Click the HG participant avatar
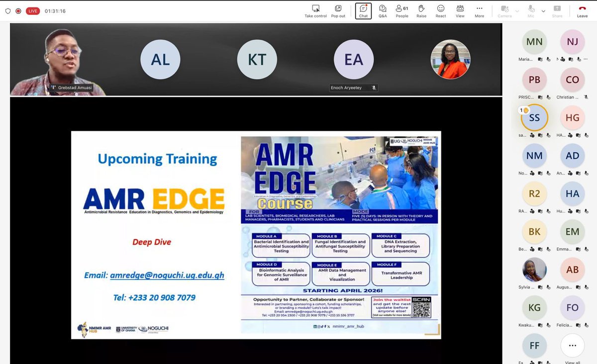Image resolution: width=597 pixels, height=364 pixels. click(x=573, y=118)
